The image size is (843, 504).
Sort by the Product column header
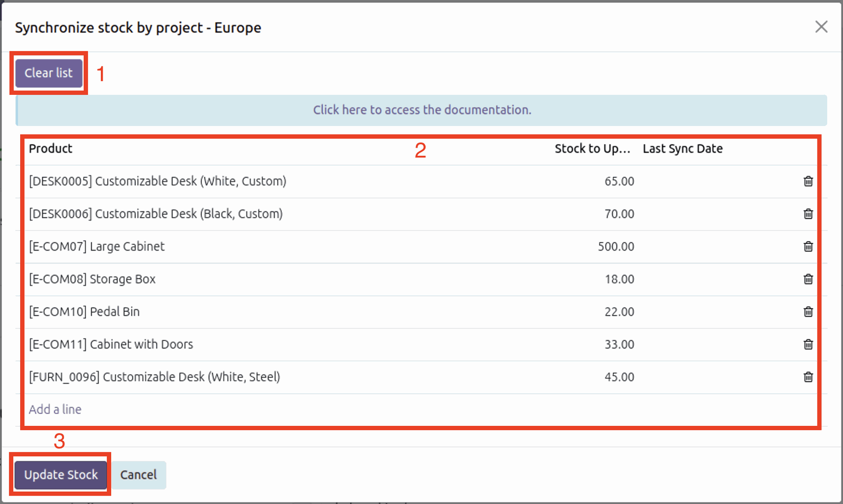pyautogui.click(x=50, y=148)
